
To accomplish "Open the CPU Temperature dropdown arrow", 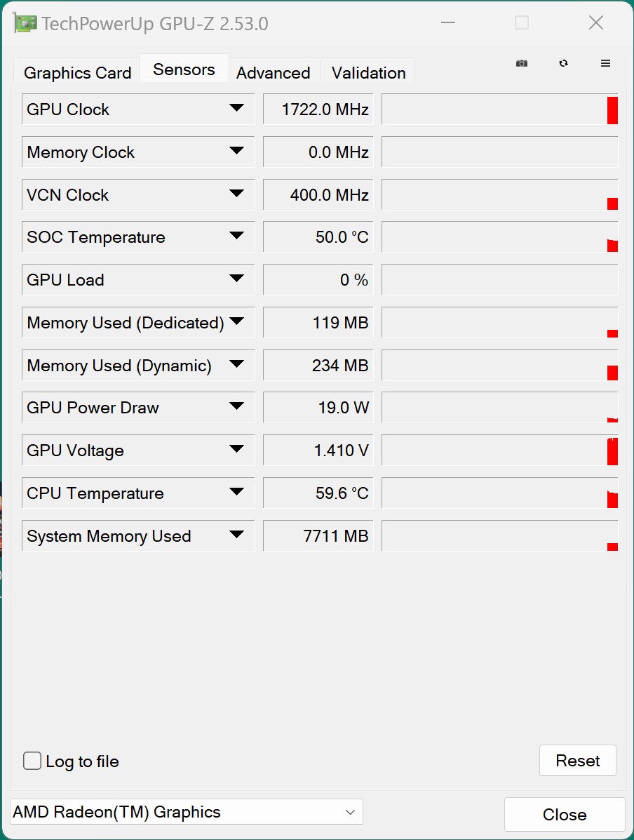I will tap(236, 493).
